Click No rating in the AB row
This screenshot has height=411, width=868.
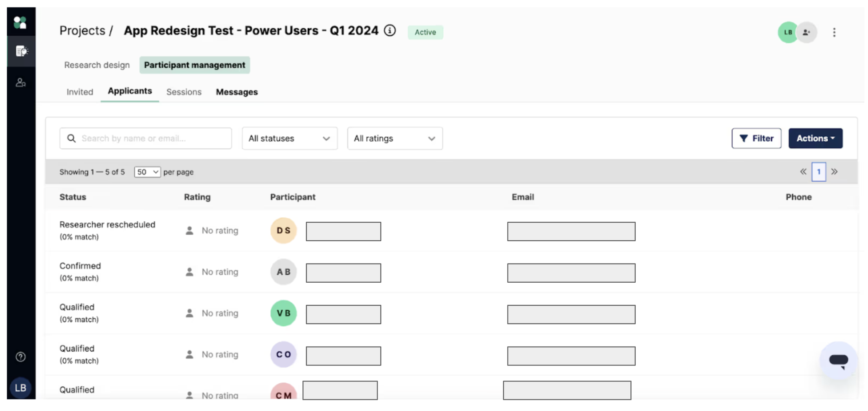point(220,272)
